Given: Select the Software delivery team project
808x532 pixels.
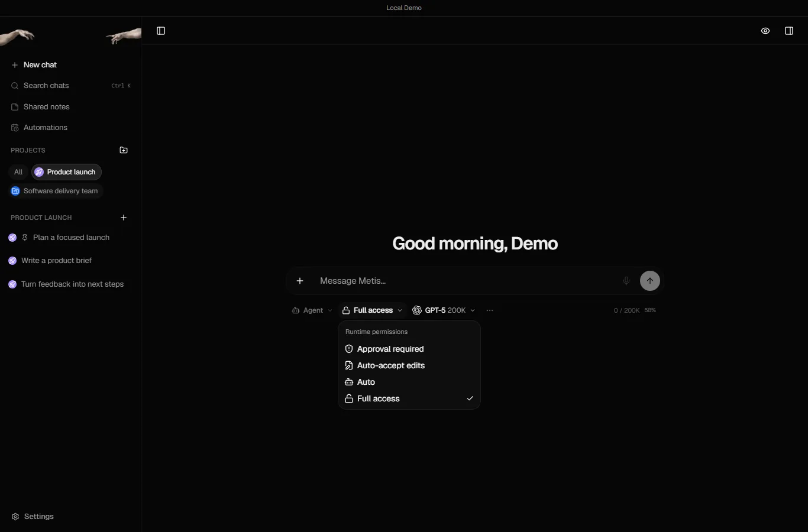Looking at the screenshot, I should (x=56, y=191).
